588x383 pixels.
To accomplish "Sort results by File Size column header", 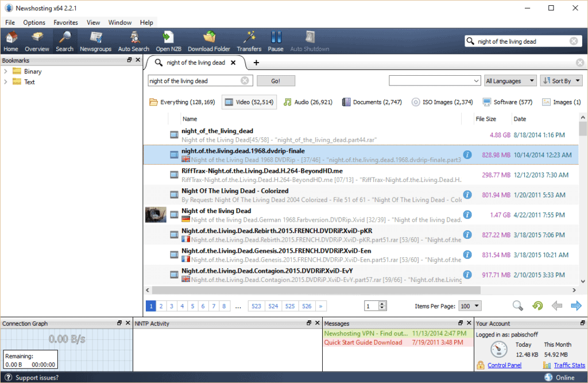I will click(486, 119).
